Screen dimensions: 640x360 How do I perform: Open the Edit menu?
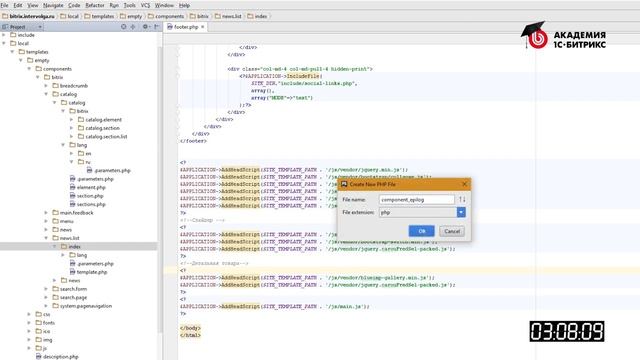[x=18, y=5]
